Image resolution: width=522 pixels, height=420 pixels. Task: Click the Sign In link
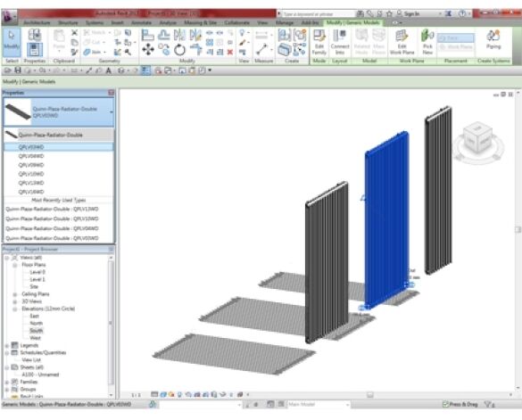click(411, 13)
